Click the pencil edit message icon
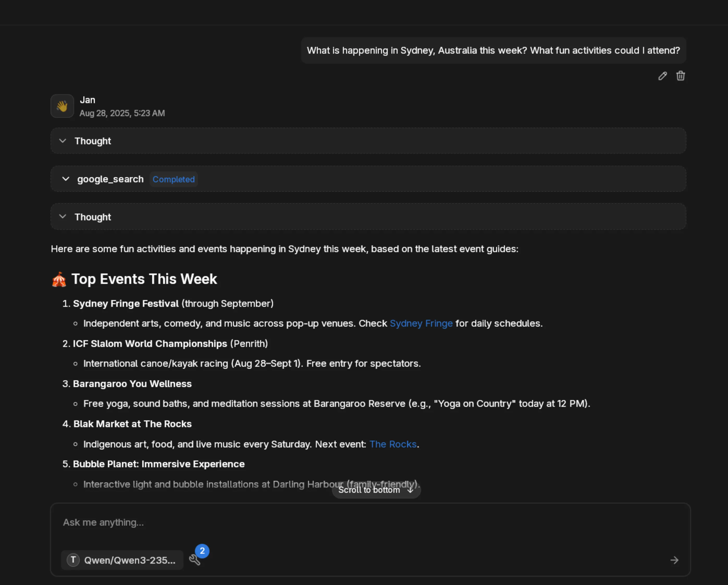 (663, 76)
